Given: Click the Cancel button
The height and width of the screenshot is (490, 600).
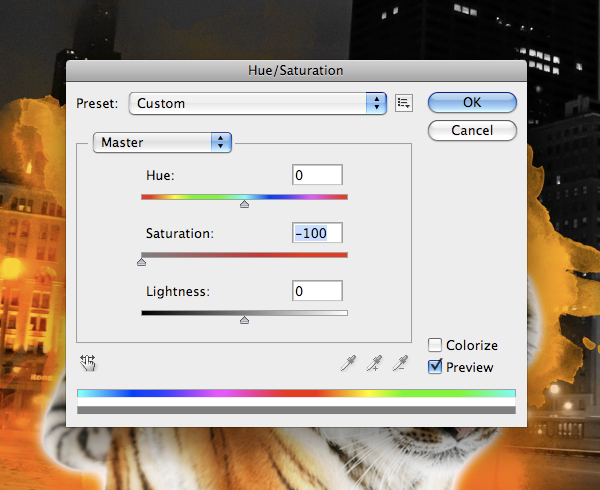Looking at the screenshot, I should [472, 130].
